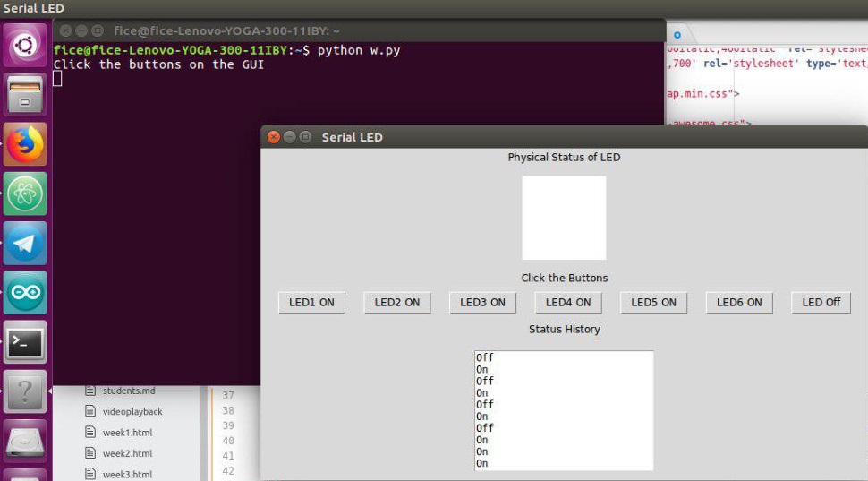
Task: Click the white LED status square
Action: [564, 218]
